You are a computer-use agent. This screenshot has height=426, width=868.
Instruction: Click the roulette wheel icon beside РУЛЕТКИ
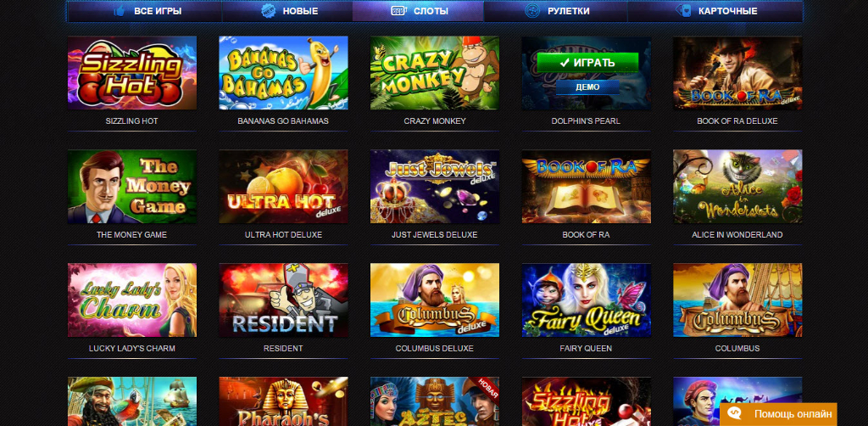point(532,11)
